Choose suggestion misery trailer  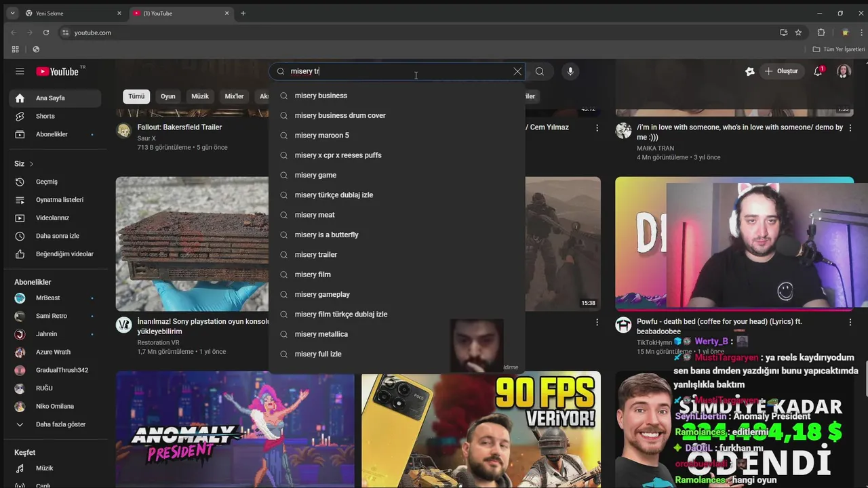[x=397, y=255]
